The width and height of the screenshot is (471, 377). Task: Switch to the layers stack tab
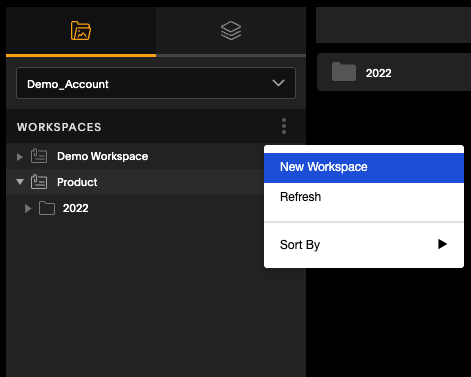[231, 31]
